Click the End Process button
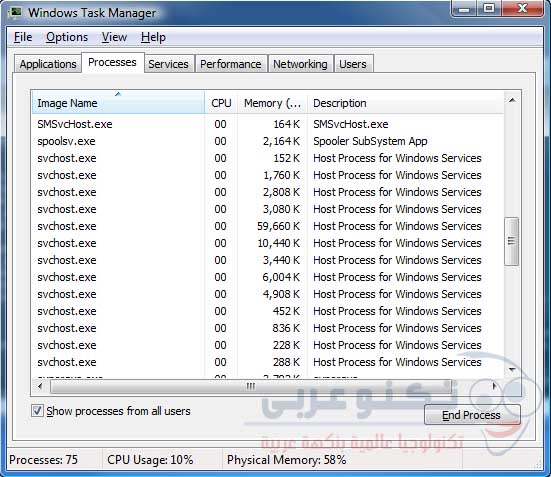This screenshot has width=551, height=477. tap(472, 415)
